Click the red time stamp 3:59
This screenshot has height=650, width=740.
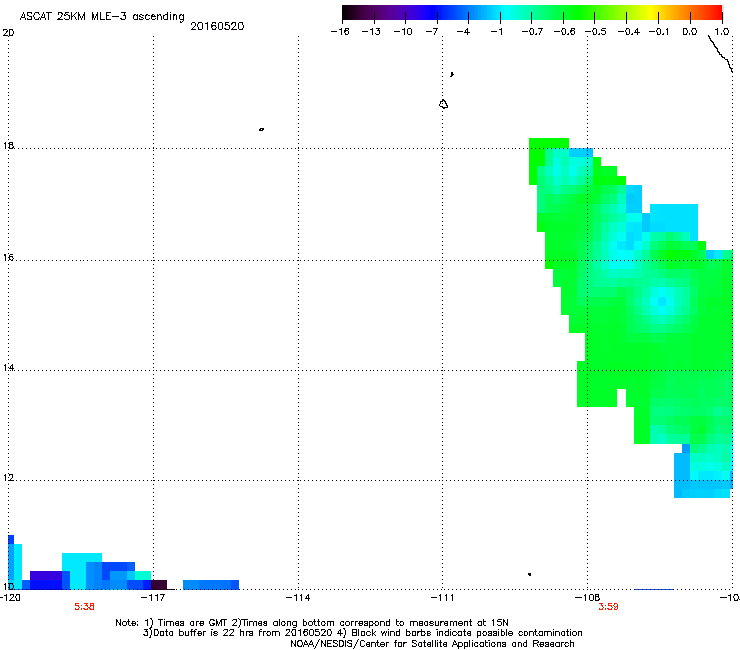coord(608,607)
